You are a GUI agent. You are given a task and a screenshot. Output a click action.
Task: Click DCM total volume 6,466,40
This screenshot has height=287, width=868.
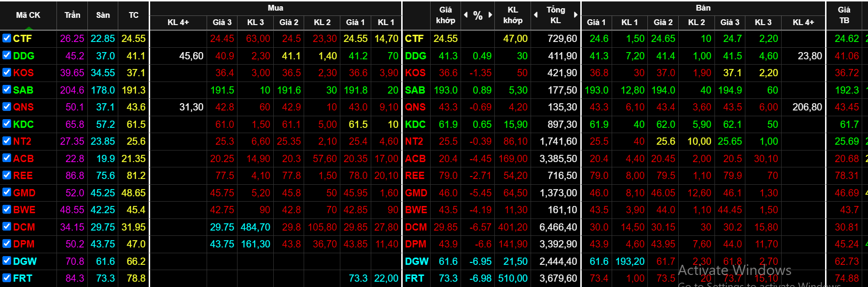coord(558,227)
